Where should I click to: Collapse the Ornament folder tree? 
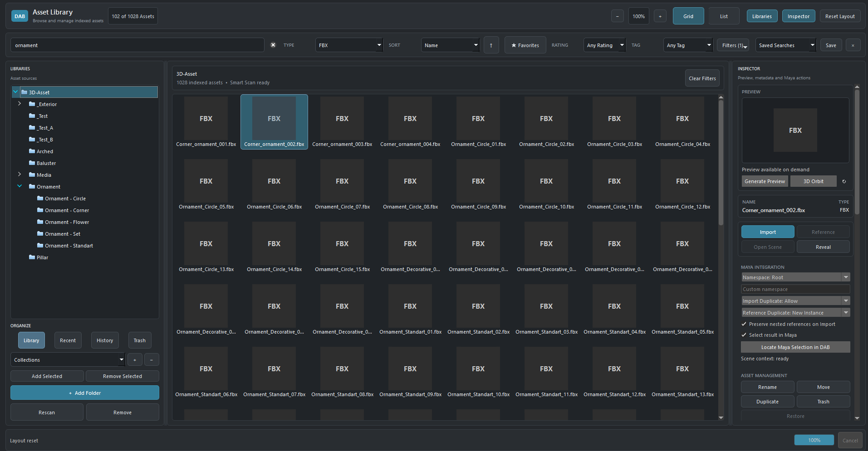(20, 186)
